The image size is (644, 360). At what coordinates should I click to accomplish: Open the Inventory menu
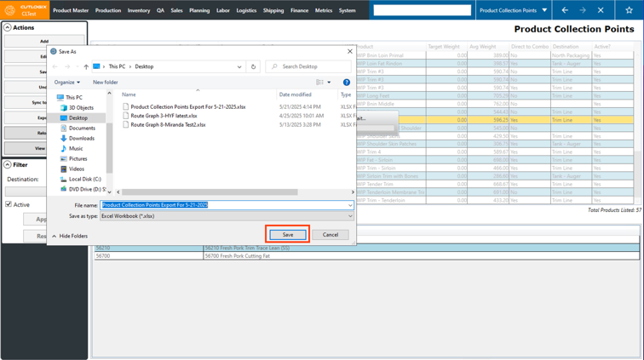click(139, 10)
